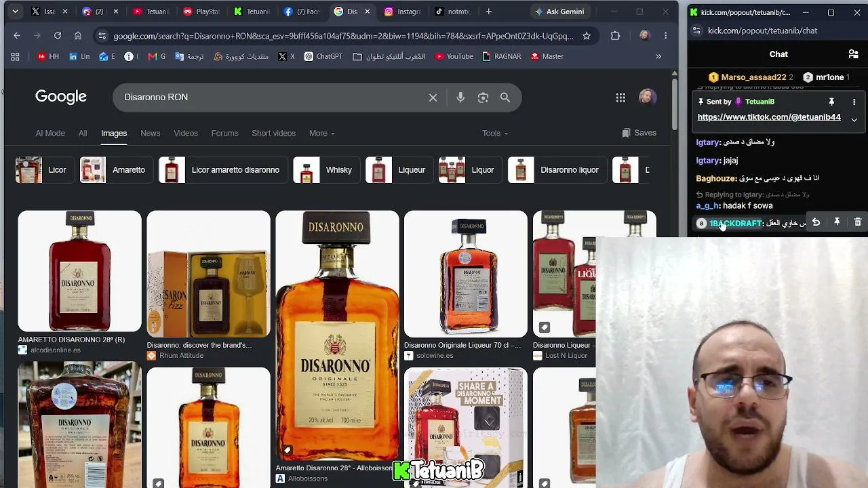Expand the Chrome tab search dropdown
Screen dimensions: 868x488
[x=15, y=12]
